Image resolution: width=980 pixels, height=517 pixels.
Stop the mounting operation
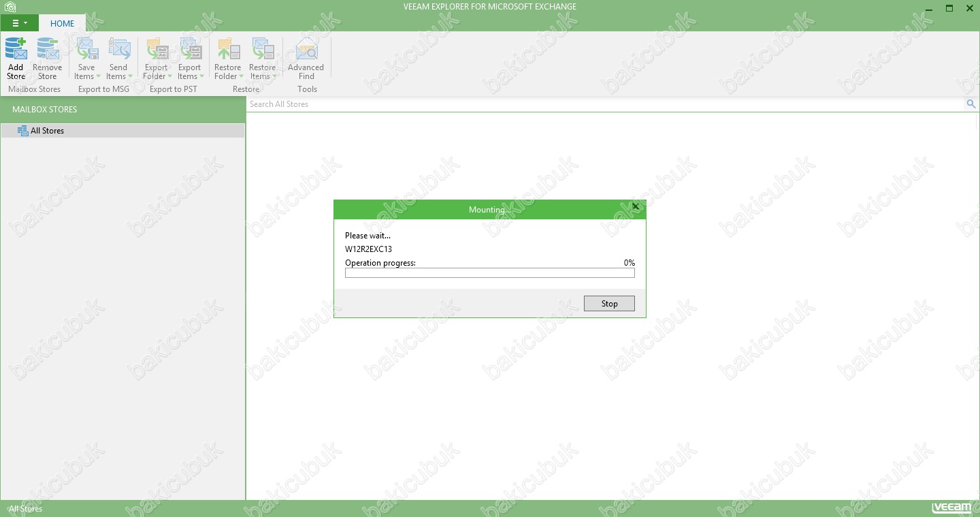(x=609, y=304)
